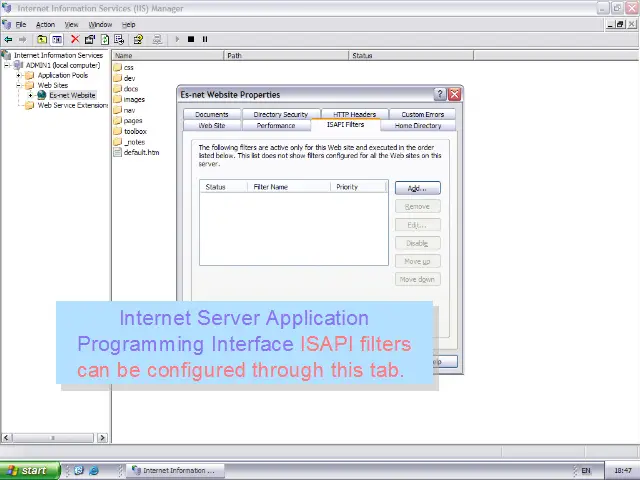
Task: Sort file list by Name column header
Action: pyautogui.click(x=168, y=56)
